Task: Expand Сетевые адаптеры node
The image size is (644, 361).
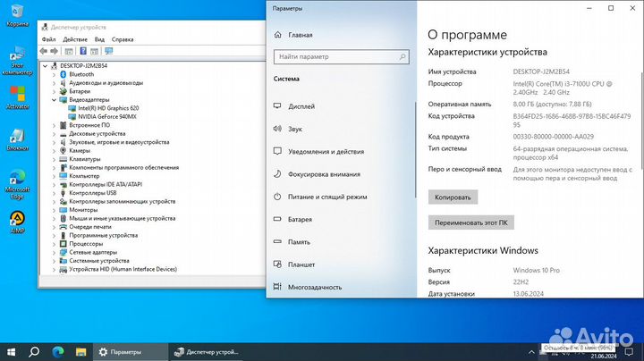Action: tap(54, 252)
